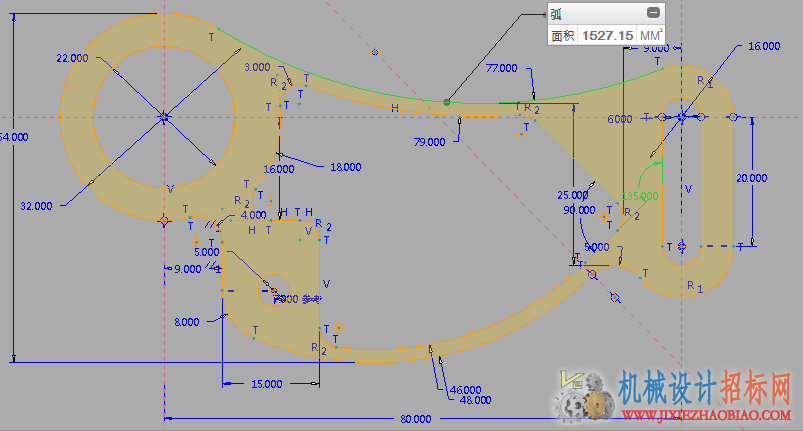Collapse the 弧 measurement popup with minus button
This screenshot has height=431, width=803.
tap(653, 13)
